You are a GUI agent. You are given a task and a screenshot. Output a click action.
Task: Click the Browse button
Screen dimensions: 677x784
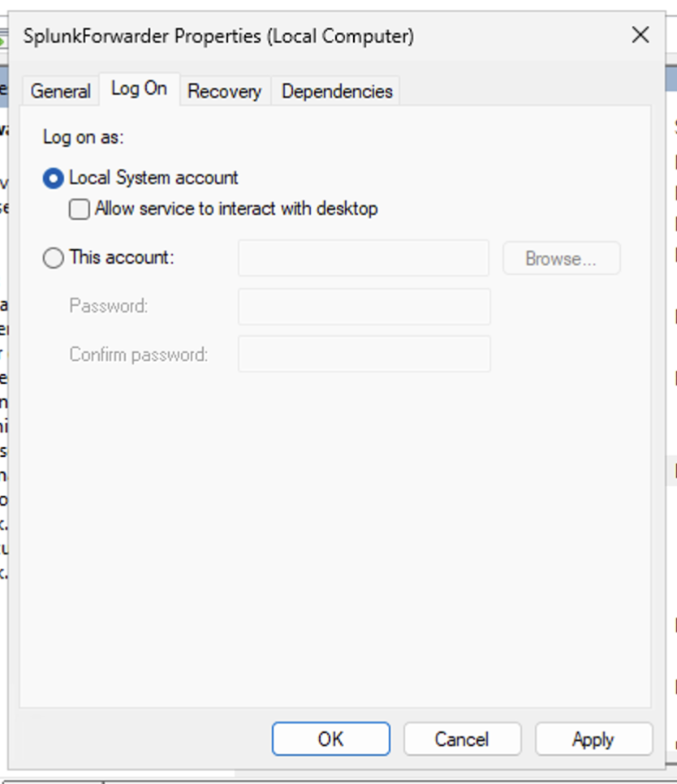(x=562, y=259)
